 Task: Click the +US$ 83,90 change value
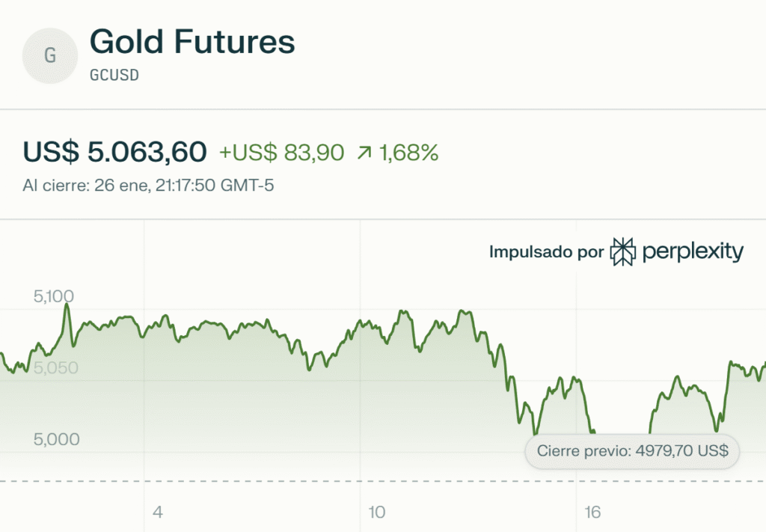(281, 153)
